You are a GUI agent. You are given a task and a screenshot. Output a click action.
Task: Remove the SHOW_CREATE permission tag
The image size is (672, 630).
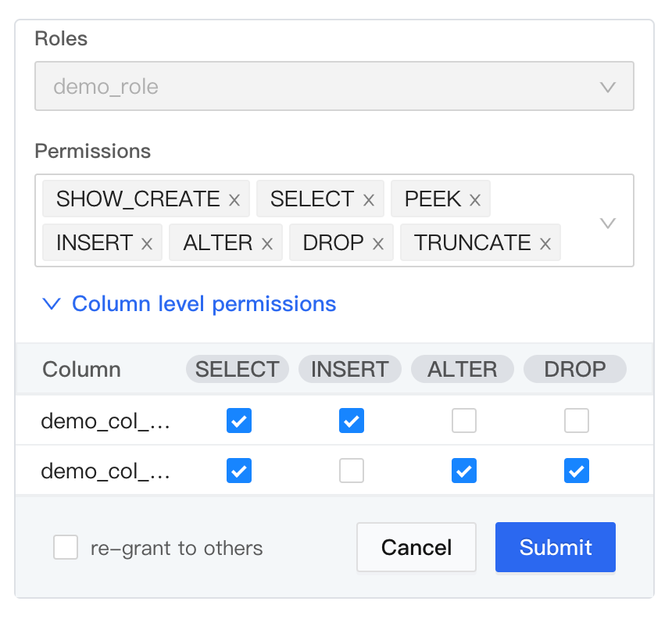pyautogui.click(x=234, y=200)
